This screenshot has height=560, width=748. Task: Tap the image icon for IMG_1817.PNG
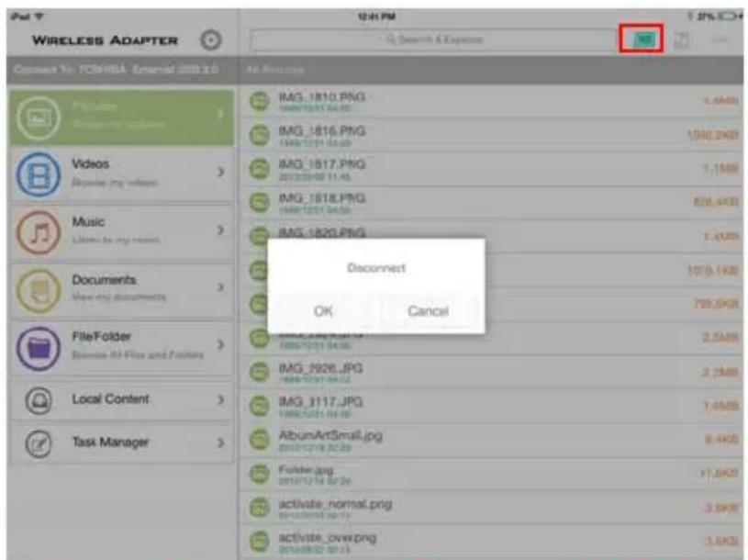(260, 168)
